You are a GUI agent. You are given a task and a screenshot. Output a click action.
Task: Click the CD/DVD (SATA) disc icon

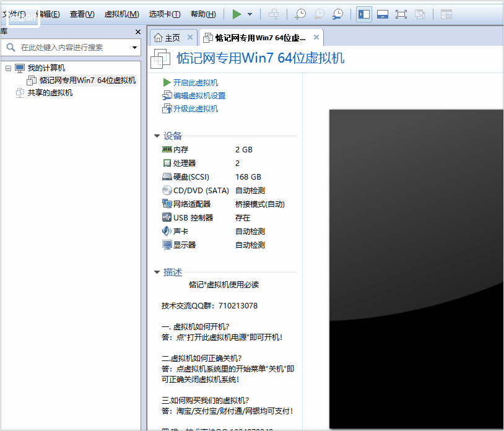[167, 190]
